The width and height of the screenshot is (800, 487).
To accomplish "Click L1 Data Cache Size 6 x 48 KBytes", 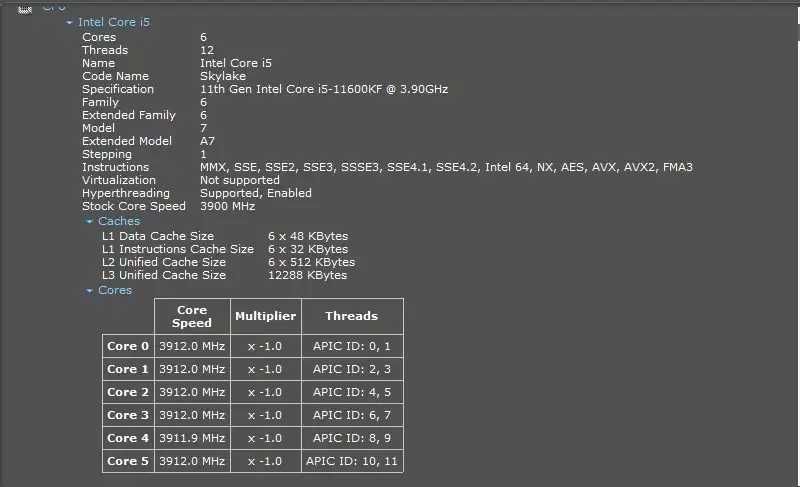I will (308, 236).
